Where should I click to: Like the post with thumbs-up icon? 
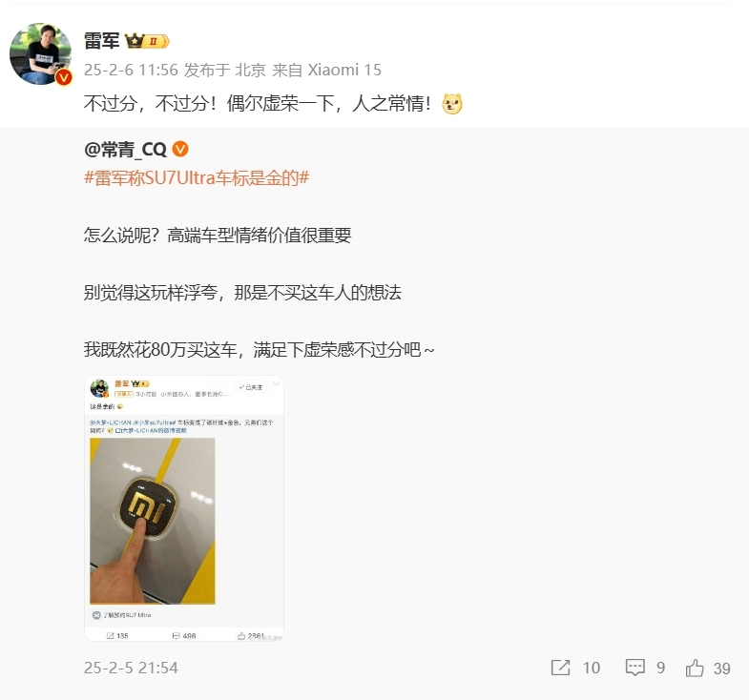[695, 668]
